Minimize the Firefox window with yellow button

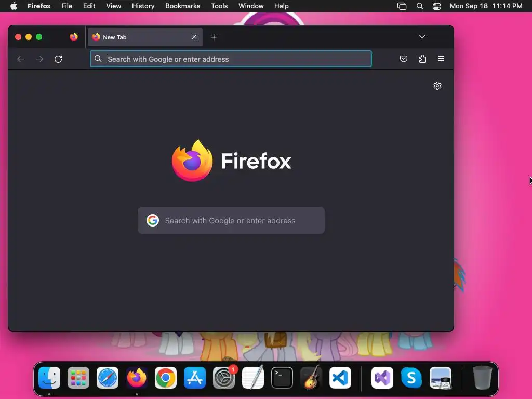coord(29,37)
